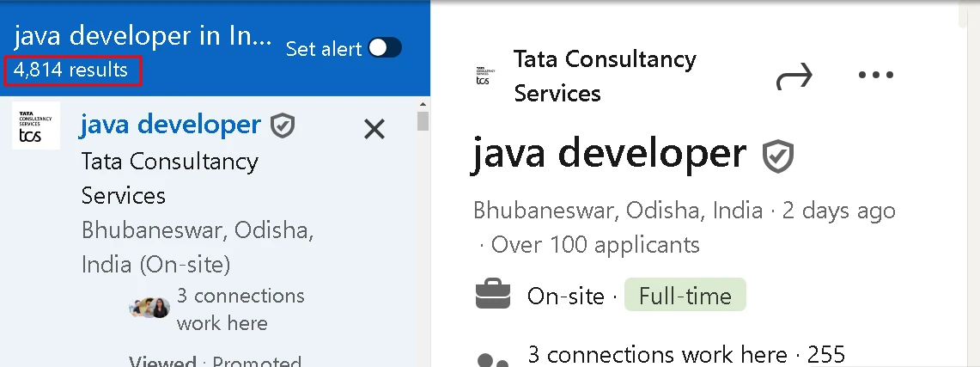Image resolution: width=980 pixels, height=367 pixels.
Task: Click 'Over 100 applicants' text
Action: coord(595,244)
